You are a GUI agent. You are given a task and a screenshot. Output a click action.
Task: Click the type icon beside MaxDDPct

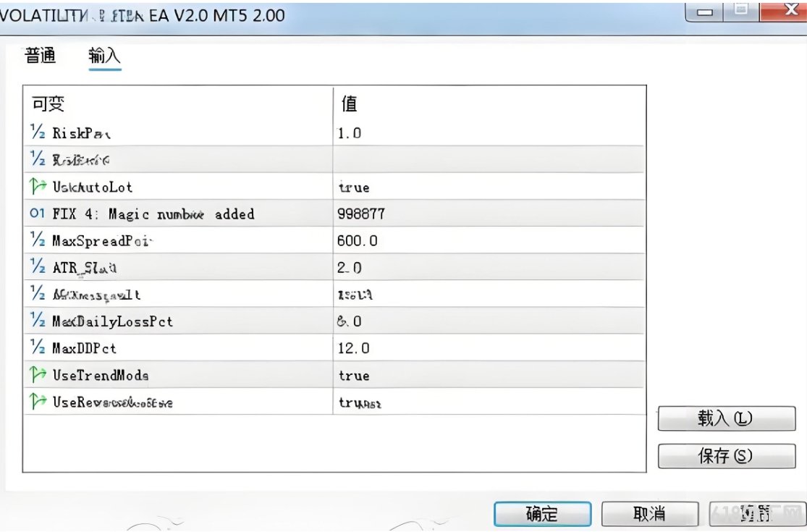(x=38, y=347)
